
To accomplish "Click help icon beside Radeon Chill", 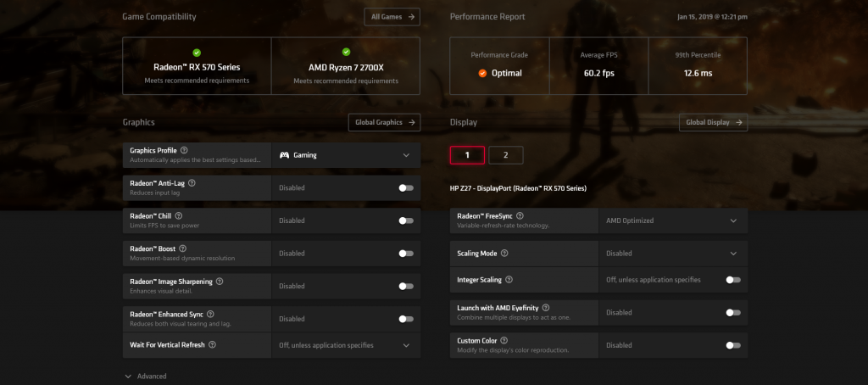I will click(x=178, y=215).
